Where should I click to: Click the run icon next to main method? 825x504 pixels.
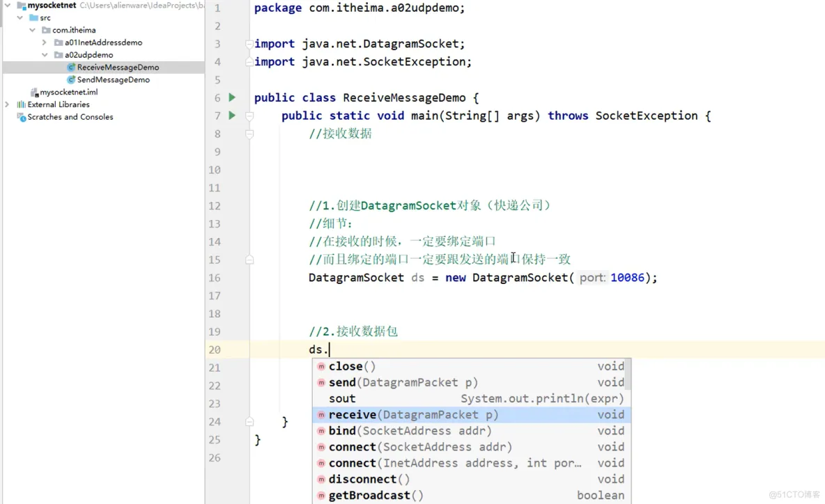point(231,116)
